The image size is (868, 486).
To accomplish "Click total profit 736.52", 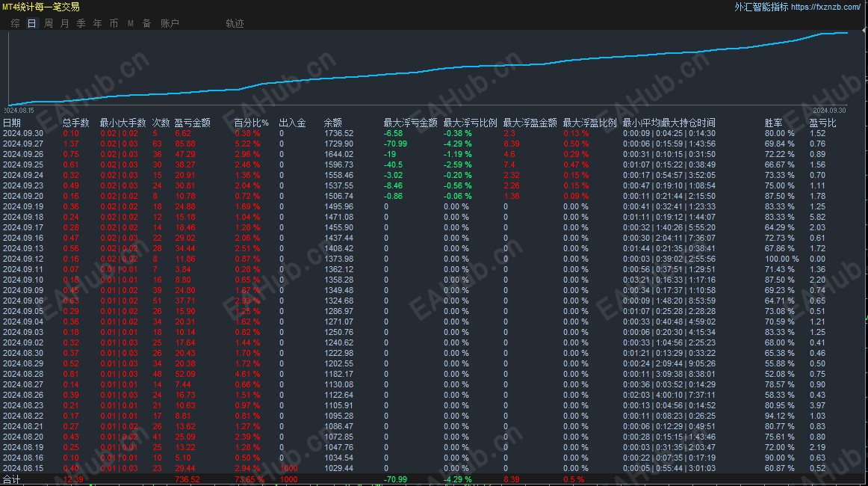I will 187,479.
